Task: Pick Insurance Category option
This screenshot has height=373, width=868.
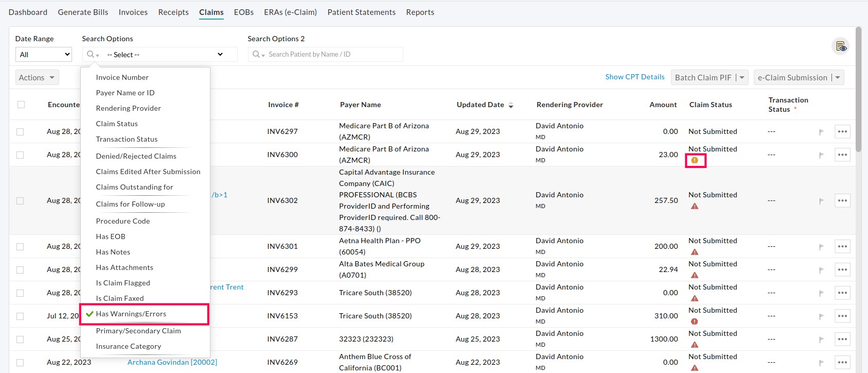Action: coord(129,346)
